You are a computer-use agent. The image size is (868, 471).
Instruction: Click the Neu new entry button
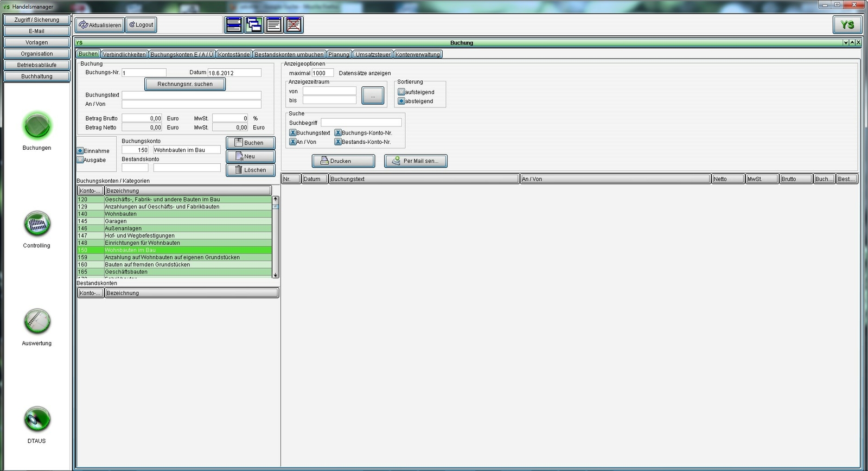coord(250,156)
